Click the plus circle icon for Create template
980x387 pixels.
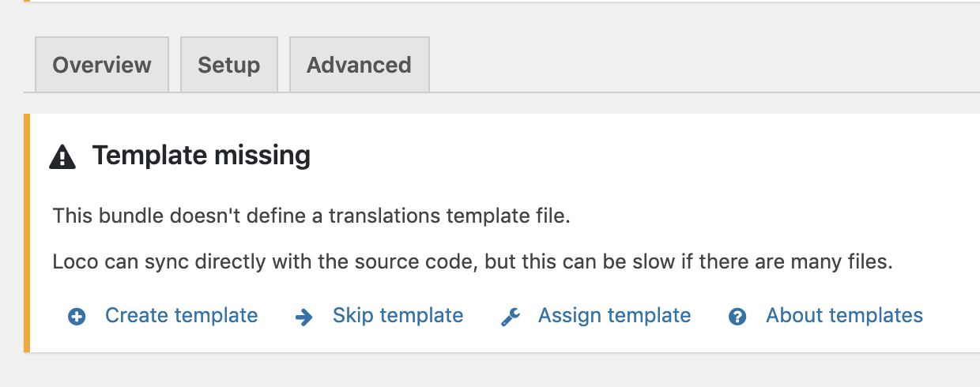pos(77,317)
